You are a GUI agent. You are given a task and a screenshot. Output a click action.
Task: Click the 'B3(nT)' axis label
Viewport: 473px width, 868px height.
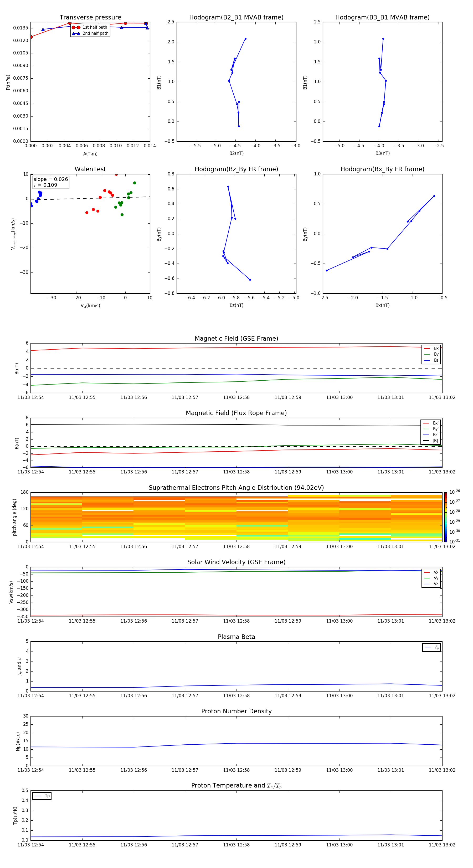382,153
